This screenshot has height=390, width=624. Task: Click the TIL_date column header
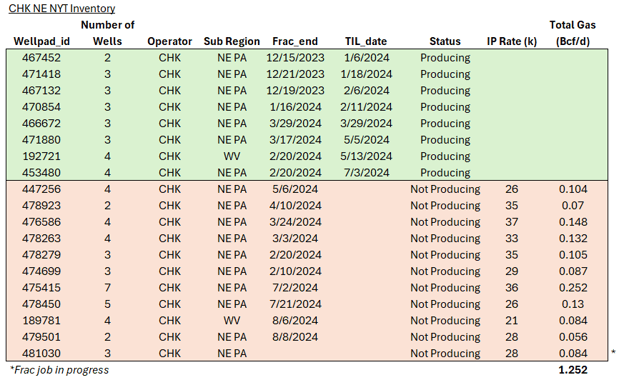(x=366, y=41)
